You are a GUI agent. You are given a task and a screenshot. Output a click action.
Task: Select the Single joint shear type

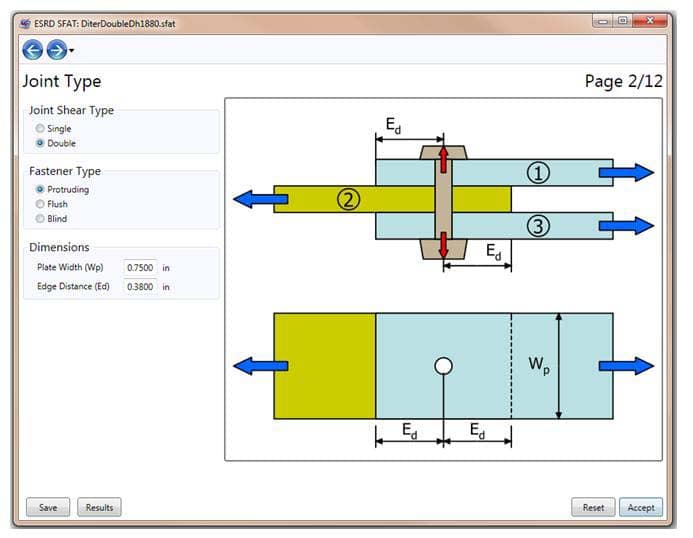40,129
